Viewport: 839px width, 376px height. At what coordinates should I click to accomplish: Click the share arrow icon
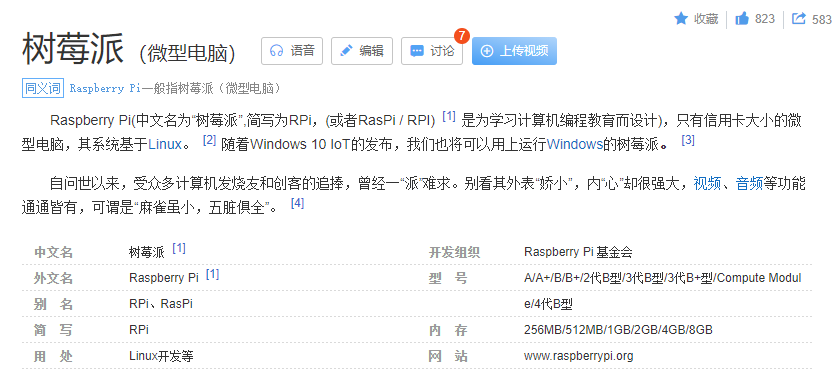point(799,19)
